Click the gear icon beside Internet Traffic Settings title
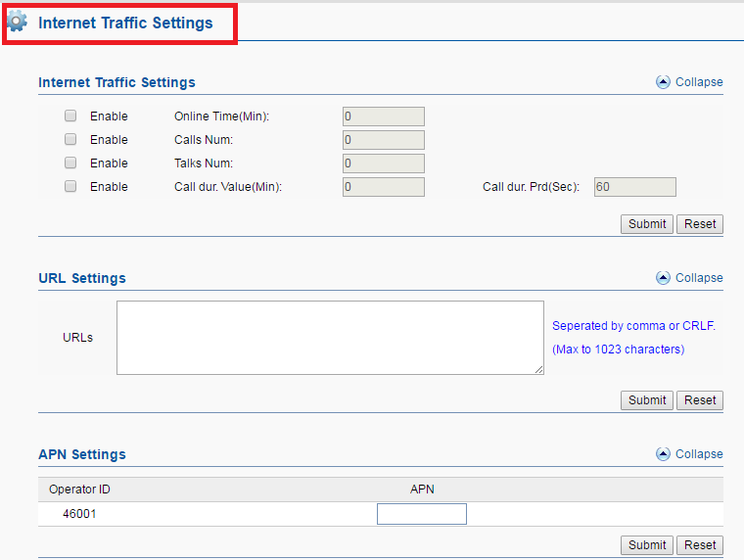 (18, 22)
